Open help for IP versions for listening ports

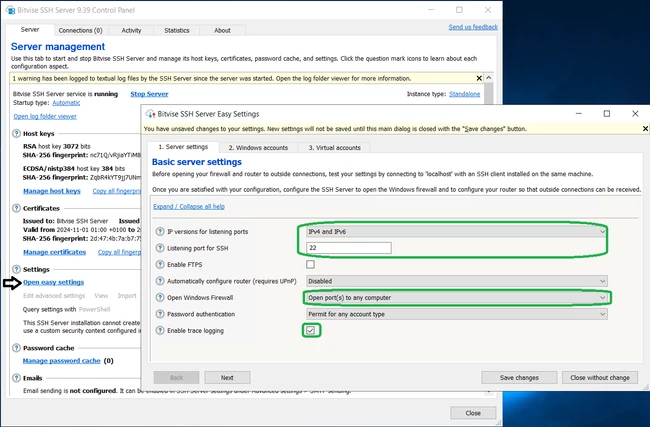pyautogui.click(x=160, y=231)
